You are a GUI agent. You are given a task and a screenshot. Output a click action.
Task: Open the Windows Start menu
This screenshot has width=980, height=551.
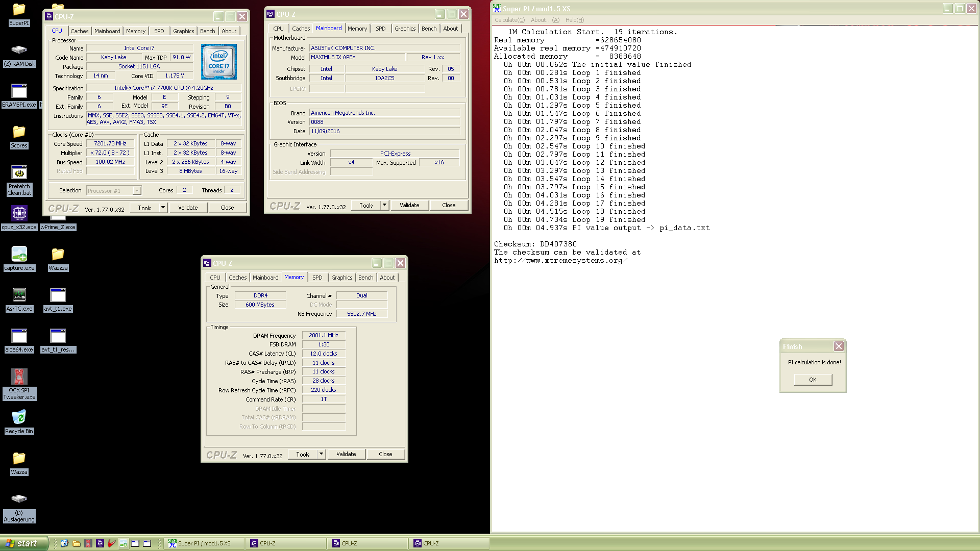coord(24,543)
